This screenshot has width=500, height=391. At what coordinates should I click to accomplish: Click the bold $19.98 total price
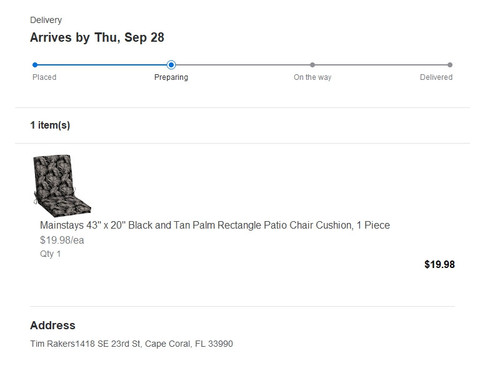(439, 265)
